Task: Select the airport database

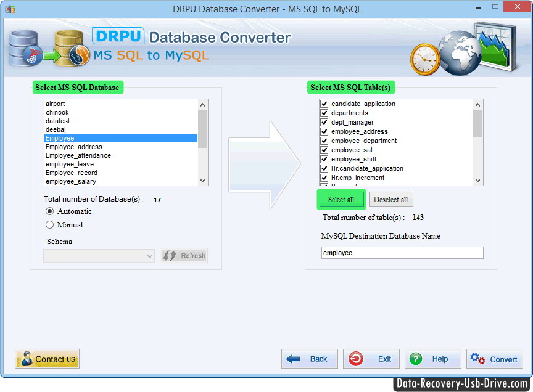Action: 121,104
